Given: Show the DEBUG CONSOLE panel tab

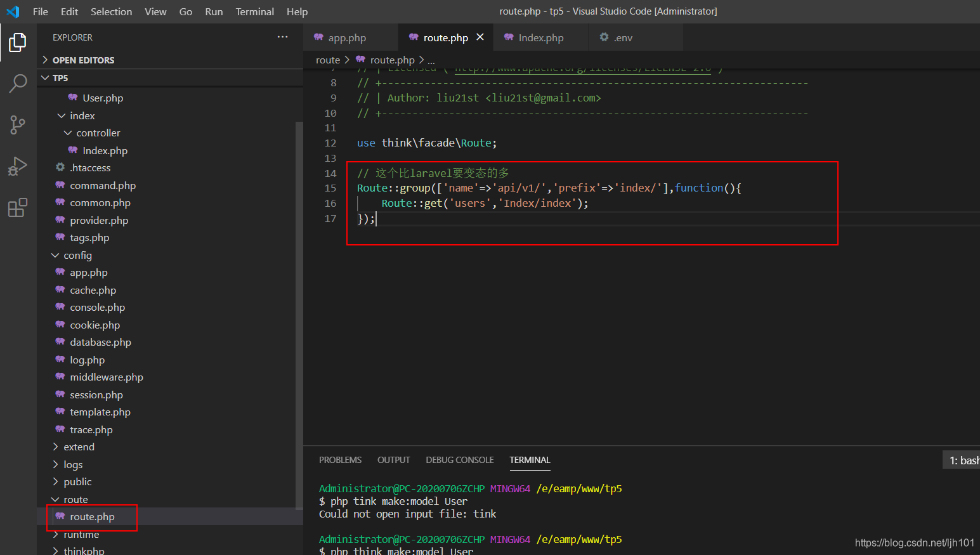Looking at the screenshot, I should [459, 460].
